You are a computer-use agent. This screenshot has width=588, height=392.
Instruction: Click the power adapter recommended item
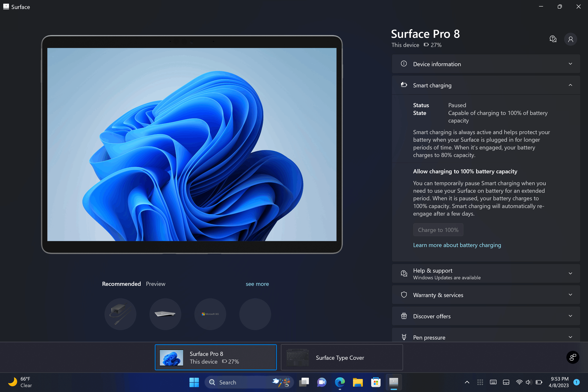point(120,314)
